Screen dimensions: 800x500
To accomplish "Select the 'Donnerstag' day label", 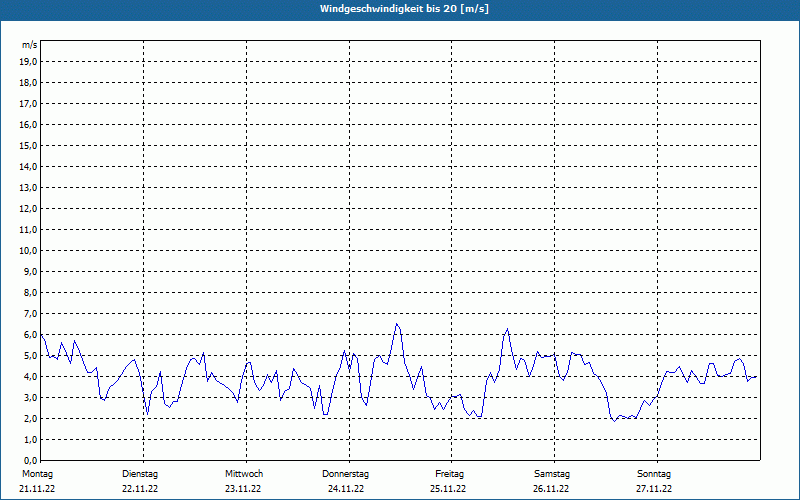I will (345, 474).
